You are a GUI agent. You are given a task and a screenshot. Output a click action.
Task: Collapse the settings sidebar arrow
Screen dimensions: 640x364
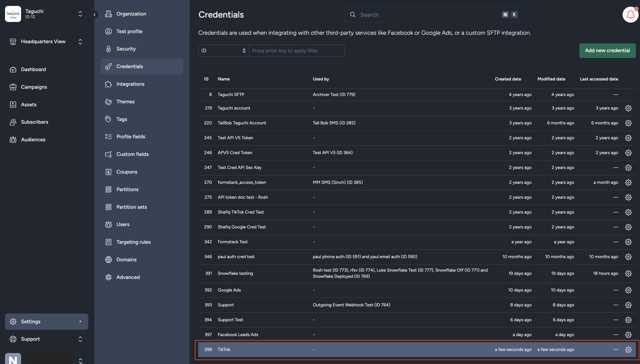pyautogui.click(x=94, y=14)
